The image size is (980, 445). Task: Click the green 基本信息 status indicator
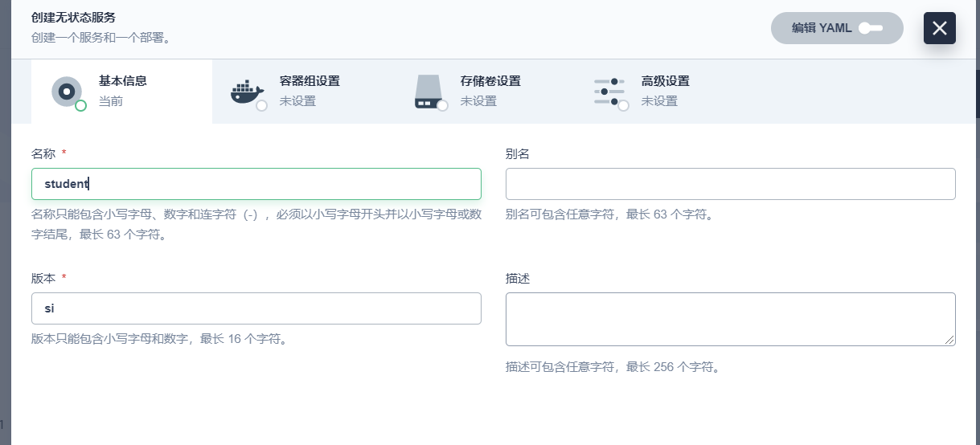tap(80, 106)
